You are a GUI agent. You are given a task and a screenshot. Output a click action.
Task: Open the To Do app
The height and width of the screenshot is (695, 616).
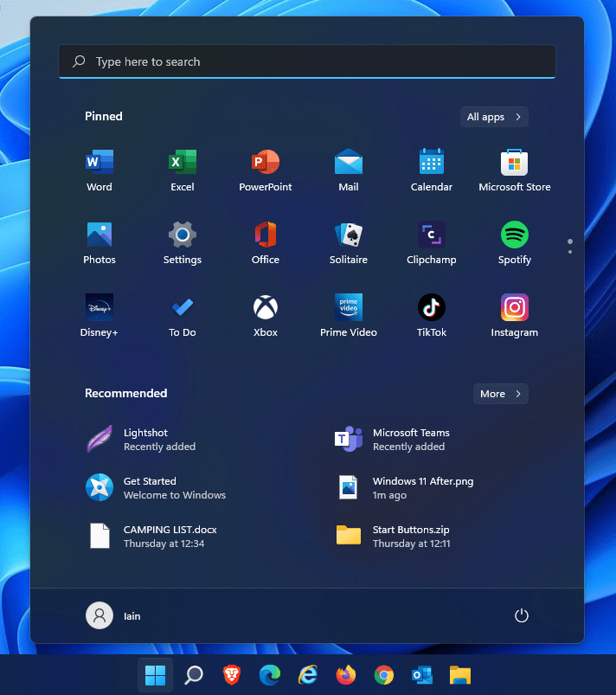pos(183,315)
